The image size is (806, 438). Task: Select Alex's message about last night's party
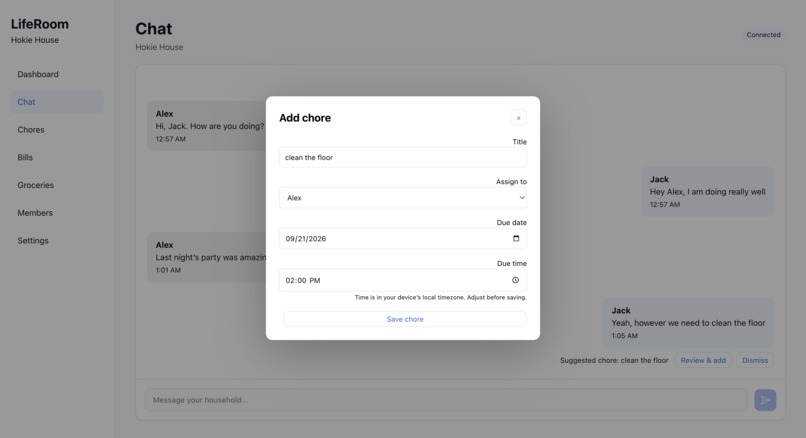pos(207,257)
